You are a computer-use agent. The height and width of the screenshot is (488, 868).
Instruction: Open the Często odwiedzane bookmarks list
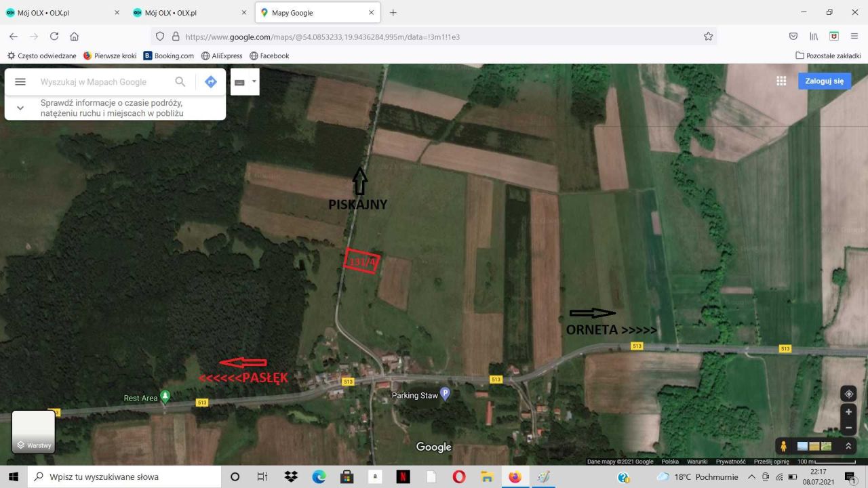tap(41, 56)
